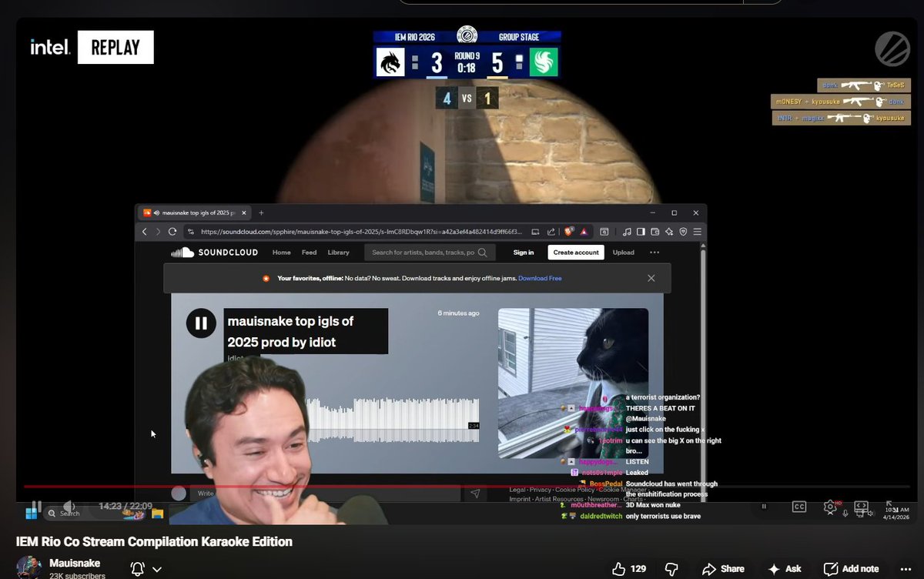Click the SoundCloud cloud logo
Viewport: 924px width, 579px height.
(x=182, y=252)
